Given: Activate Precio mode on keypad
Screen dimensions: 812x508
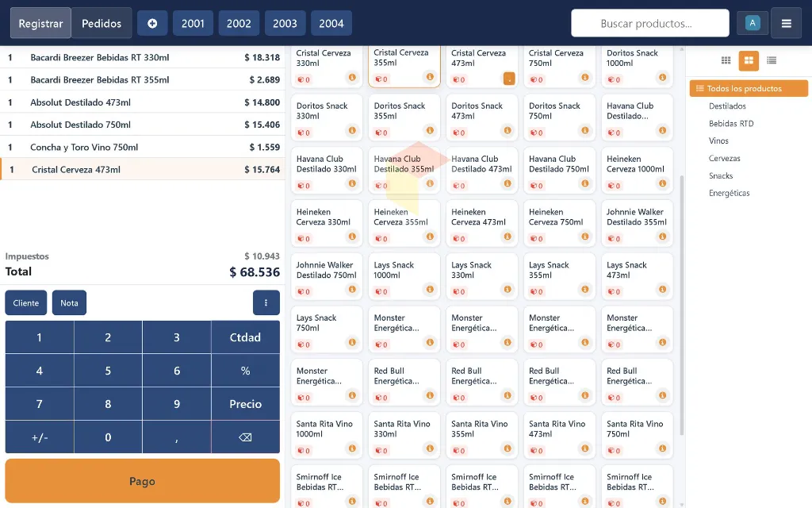Looking at the screenshot, I should [x=246, y=404].
